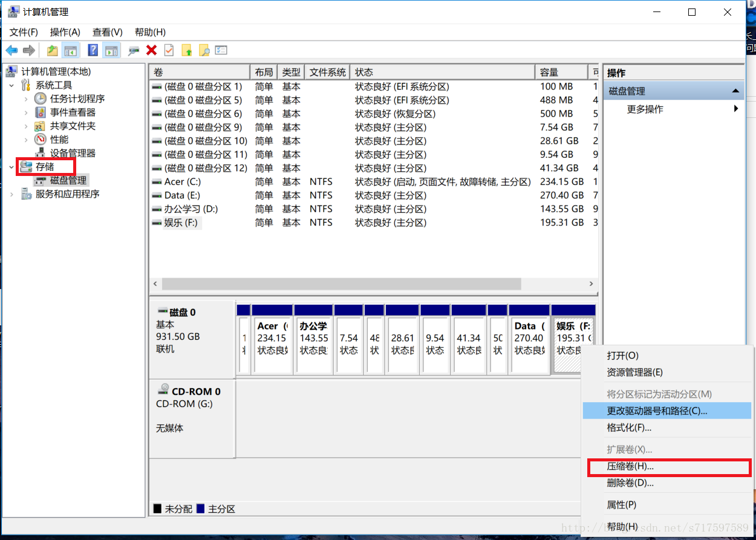Screen dimensions: 756x540
Task: Click the red X delete icon
Action: tap(151, 50)
